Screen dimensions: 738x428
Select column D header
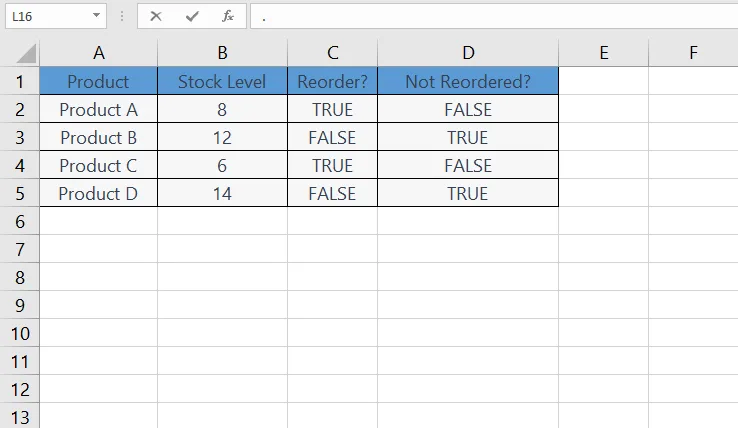click(x=468, y=53)
